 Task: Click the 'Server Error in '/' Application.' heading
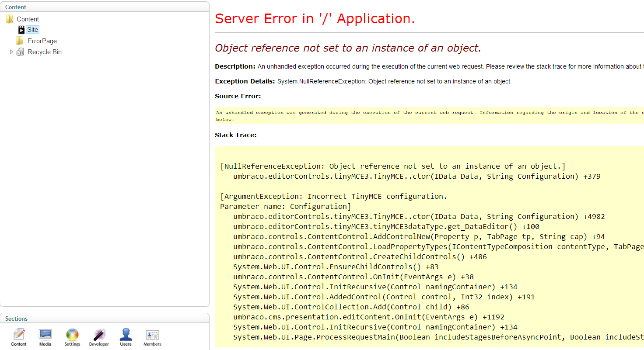[315, 19]
